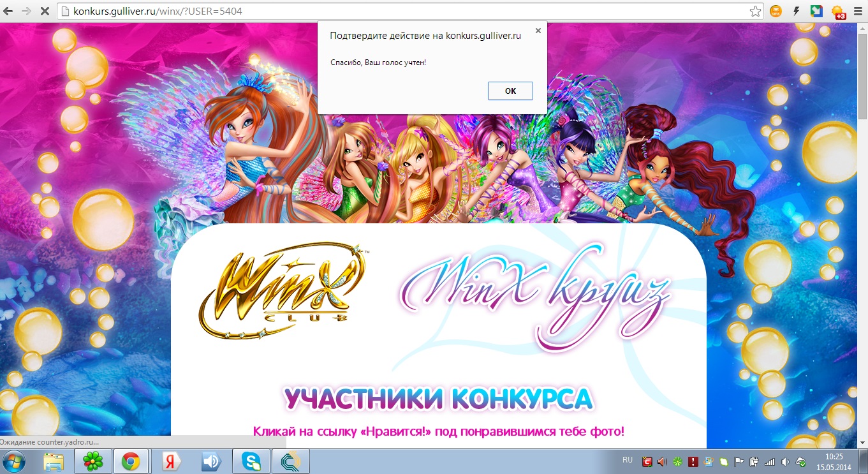Stop loading the page

[x=45, y=11]
